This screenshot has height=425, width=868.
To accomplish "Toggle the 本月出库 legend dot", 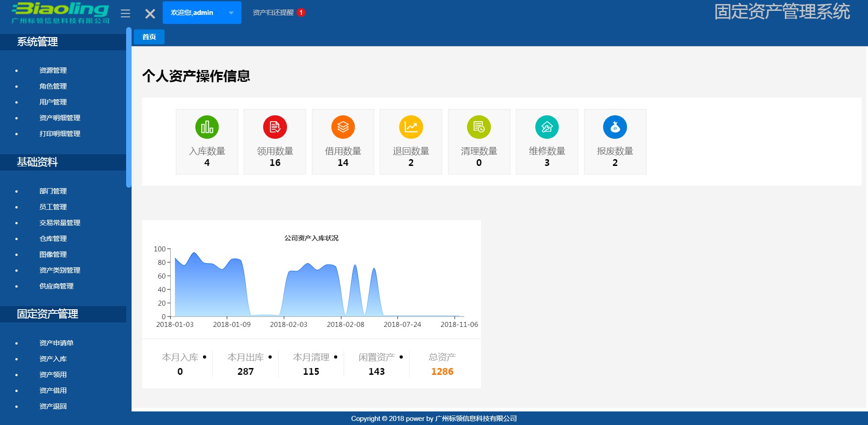I will (x=270, y=357).
